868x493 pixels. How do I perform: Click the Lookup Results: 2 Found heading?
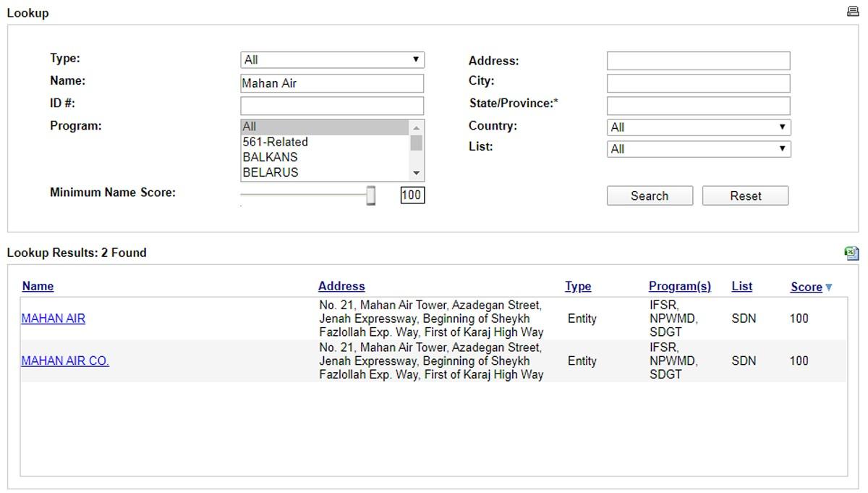[x=77, y=253]
